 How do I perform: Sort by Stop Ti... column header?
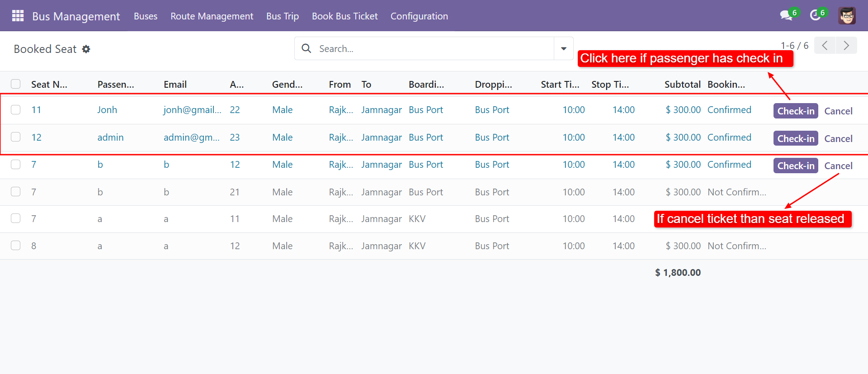[x=610, y=85]
